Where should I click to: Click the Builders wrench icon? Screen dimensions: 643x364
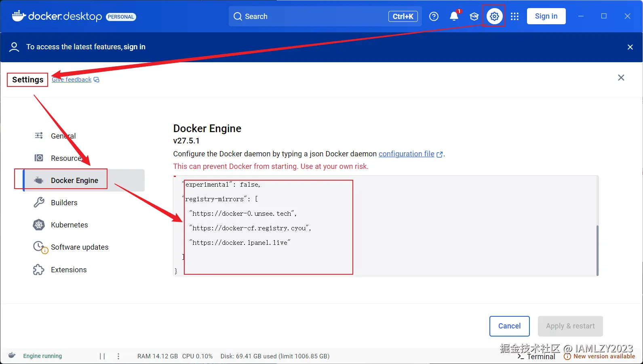(x=39, y=202)
